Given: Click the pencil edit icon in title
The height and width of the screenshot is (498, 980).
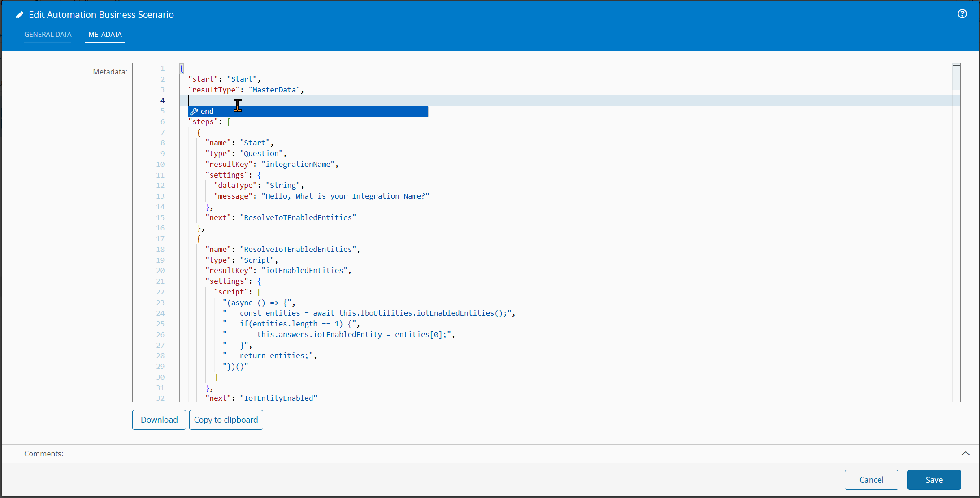Looking at the screenshot, I should pos(20,15).
